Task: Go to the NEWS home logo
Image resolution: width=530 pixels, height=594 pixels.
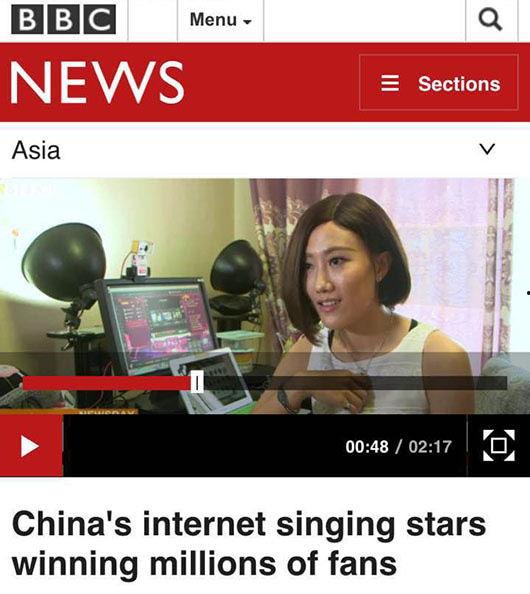Action: tap(97, 82)
